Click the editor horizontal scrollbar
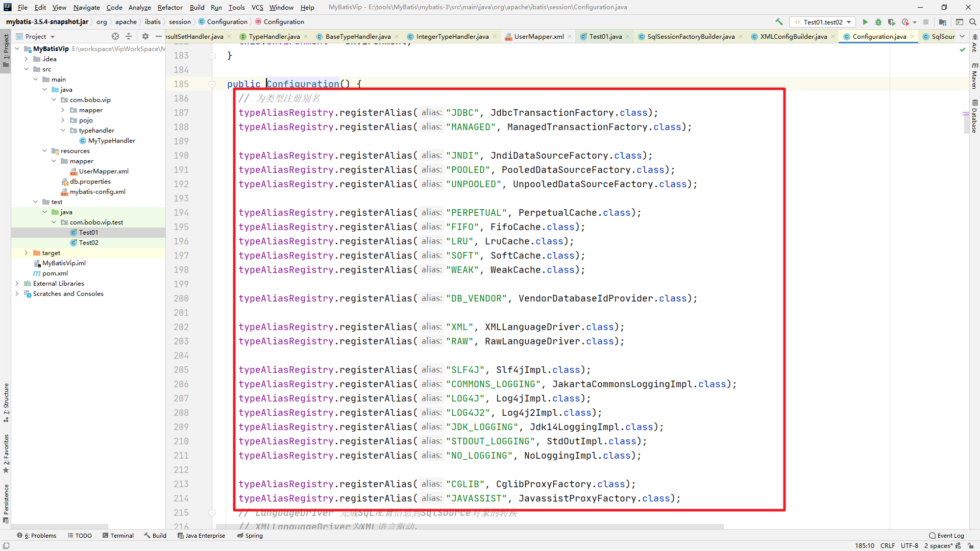 470,526
